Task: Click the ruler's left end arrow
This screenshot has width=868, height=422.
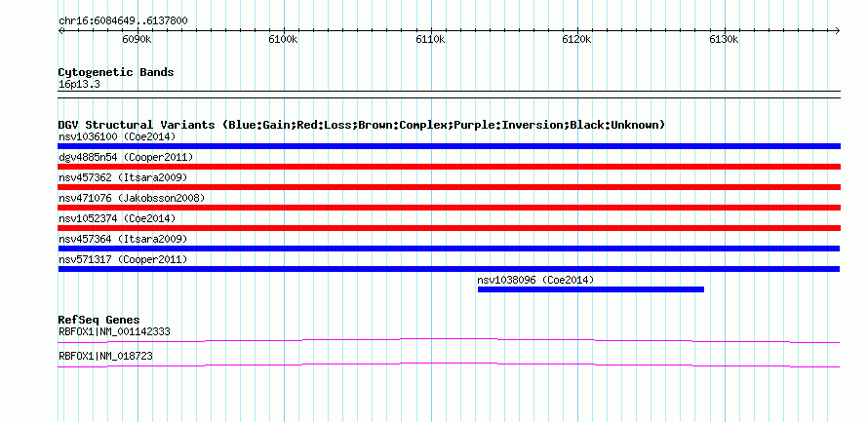Action: pyautogui.click(x=60, y=30)
